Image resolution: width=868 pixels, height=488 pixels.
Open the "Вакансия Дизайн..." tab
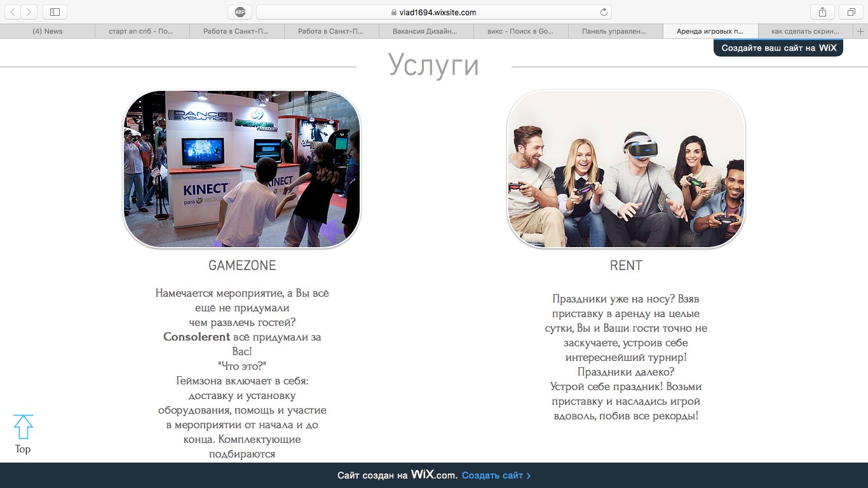[x=426, y=31]
